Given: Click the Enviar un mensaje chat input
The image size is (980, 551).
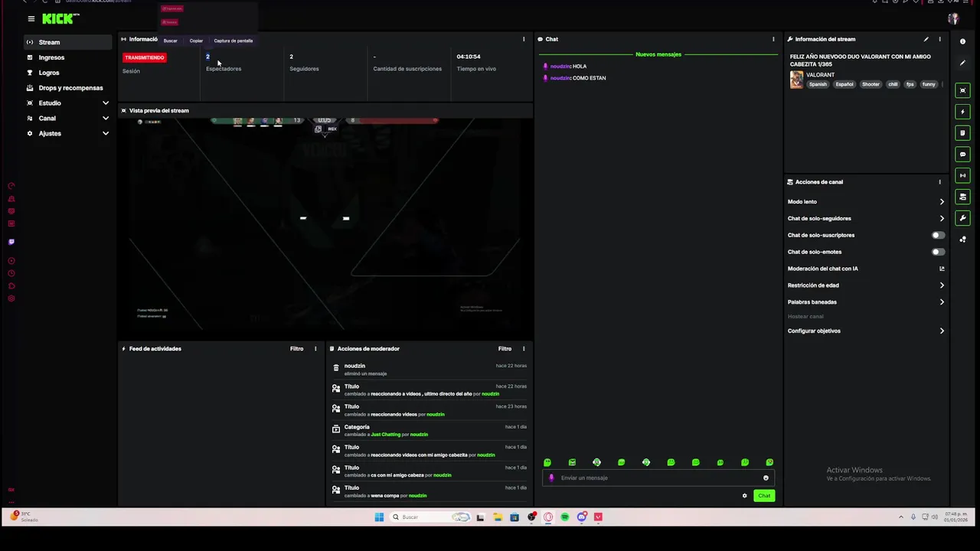Looking at the screenshot, I should coord(658,478).
